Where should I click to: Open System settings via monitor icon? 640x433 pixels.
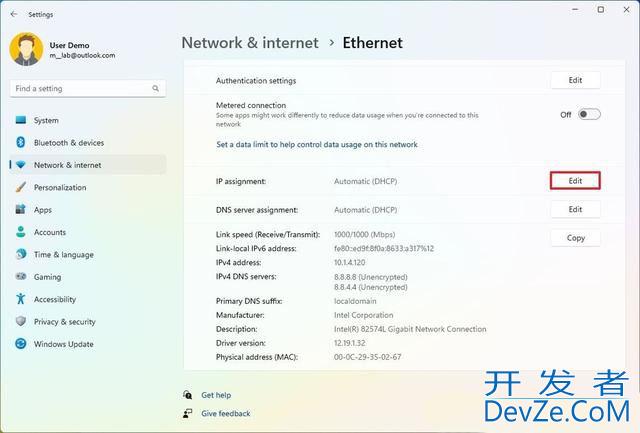coord(21,120)
